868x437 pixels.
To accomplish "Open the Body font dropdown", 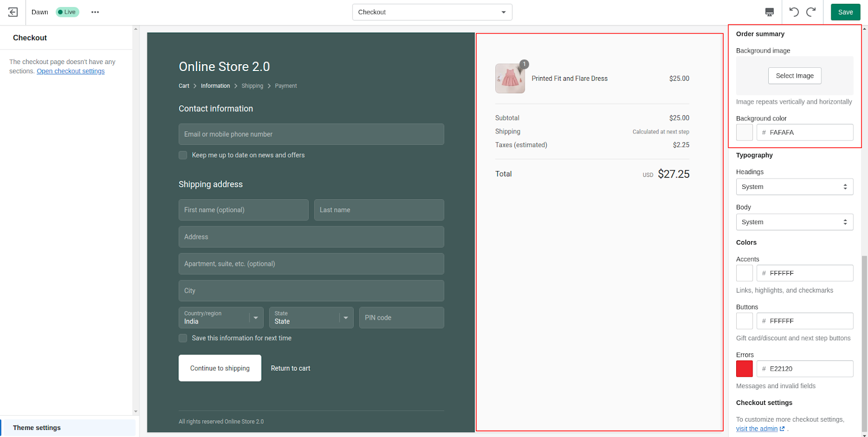I will 794,222.
